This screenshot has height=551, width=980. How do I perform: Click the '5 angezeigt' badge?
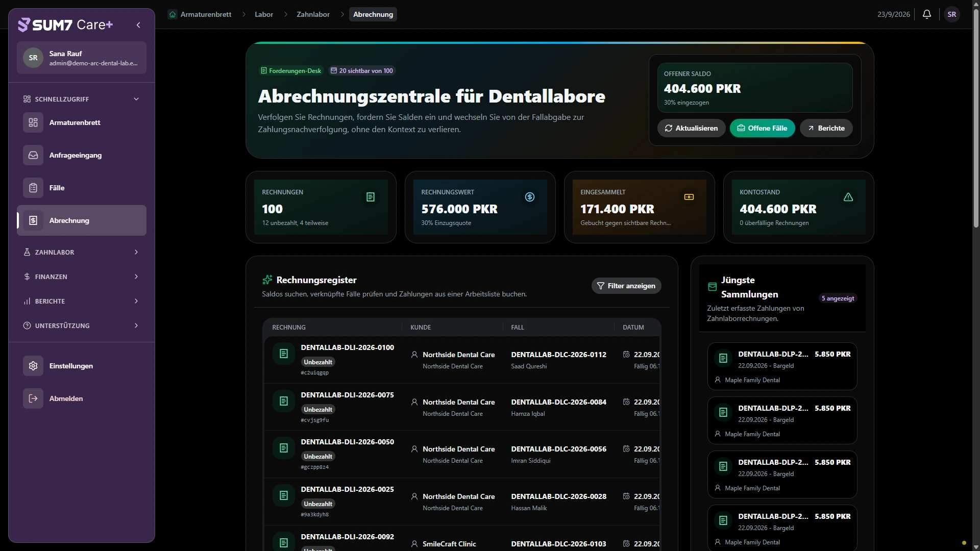pos(838,298)
